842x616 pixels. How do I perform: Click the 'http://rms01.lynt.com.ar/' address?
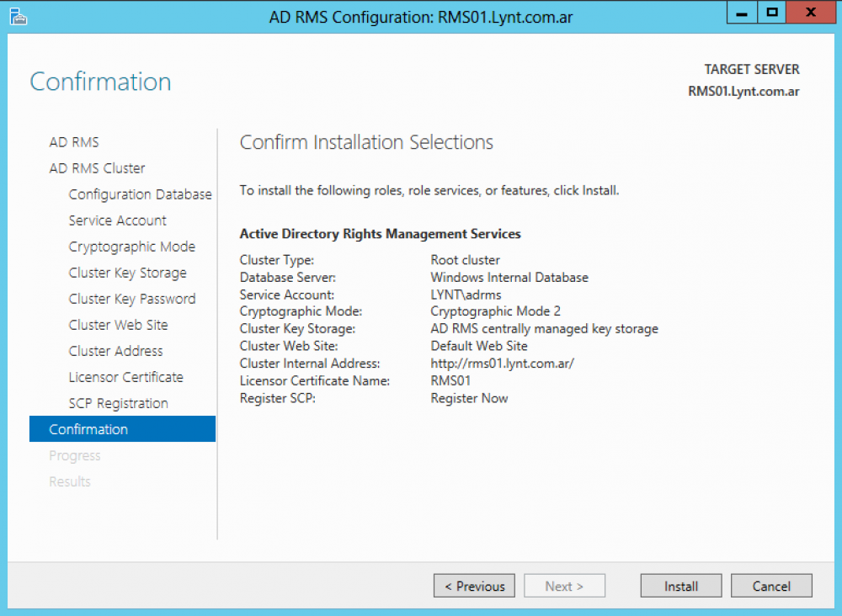coord(502,364)
